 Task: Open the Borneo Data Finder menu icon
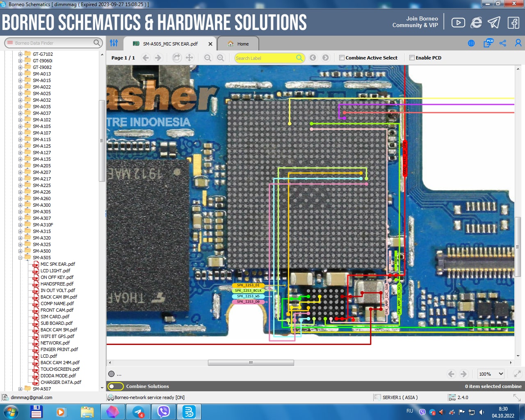pos(10,43)
